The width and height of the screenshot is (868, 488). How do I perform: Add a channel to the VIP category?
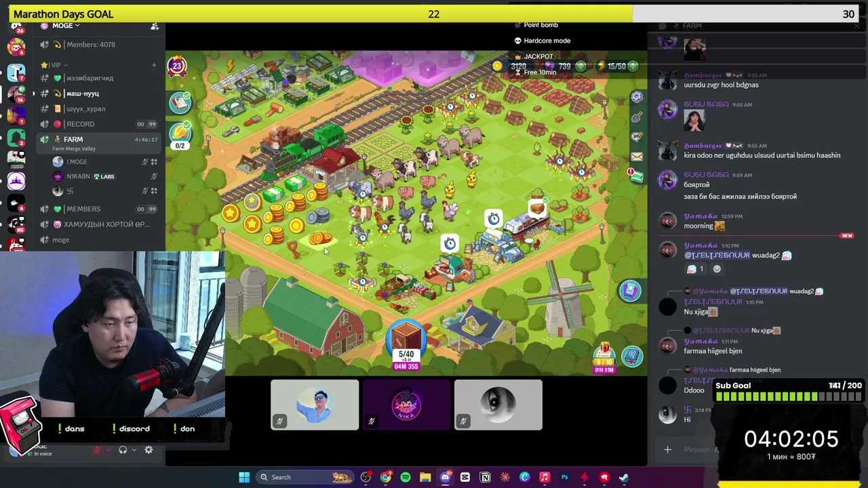tap(154, 65)
